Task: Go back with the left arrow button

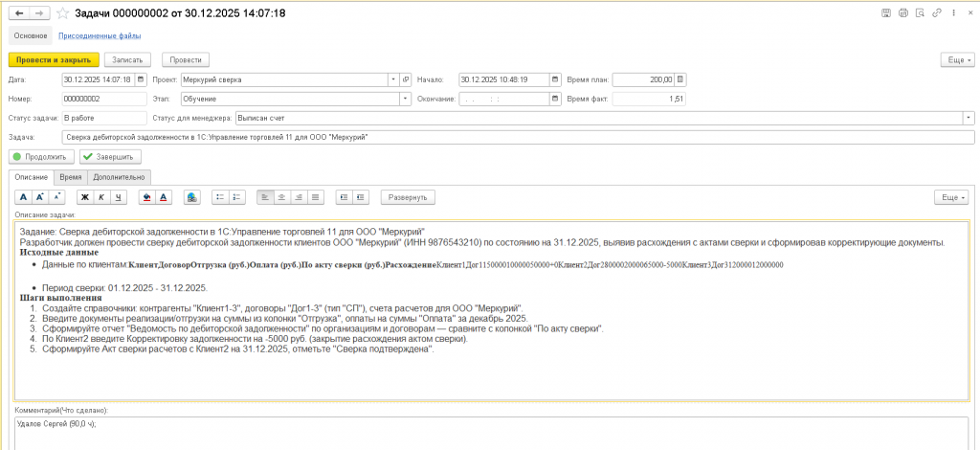Action: click(x=19, y=13)
